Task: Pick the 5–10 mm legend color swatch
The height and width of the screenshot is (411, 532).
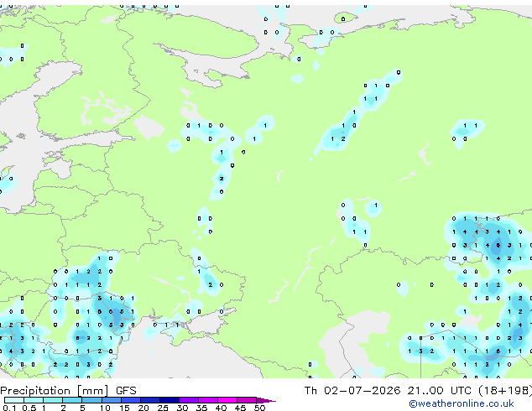Action: (x=92, y=400)
